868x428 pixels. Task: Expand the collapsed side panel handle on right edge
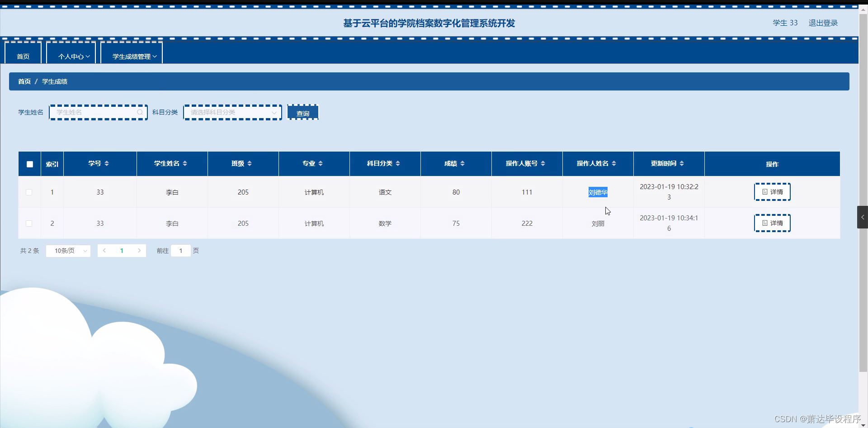(863, 217)
